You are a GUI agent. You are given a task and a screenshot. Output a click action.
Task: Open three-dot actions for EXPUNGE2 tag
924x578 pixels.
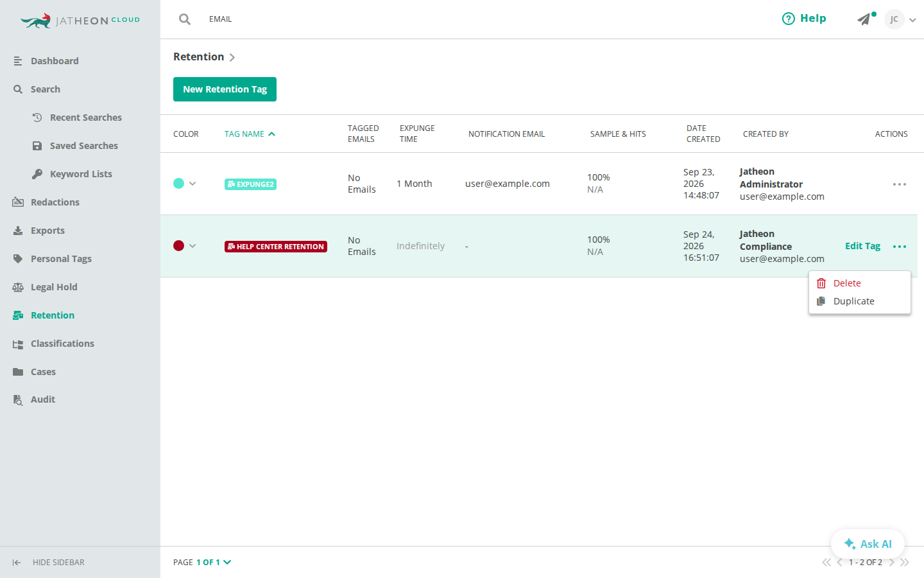(900, 184)
